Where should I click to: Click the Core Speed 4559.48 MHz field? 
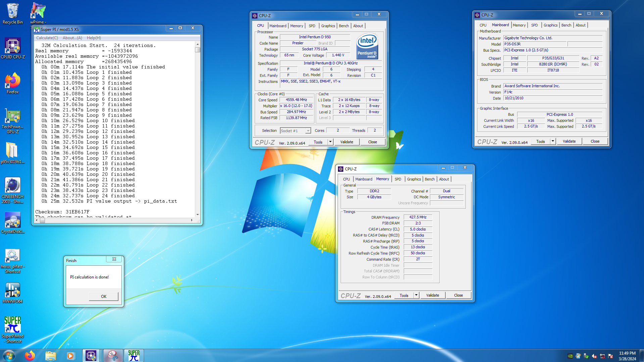point(296,100)
